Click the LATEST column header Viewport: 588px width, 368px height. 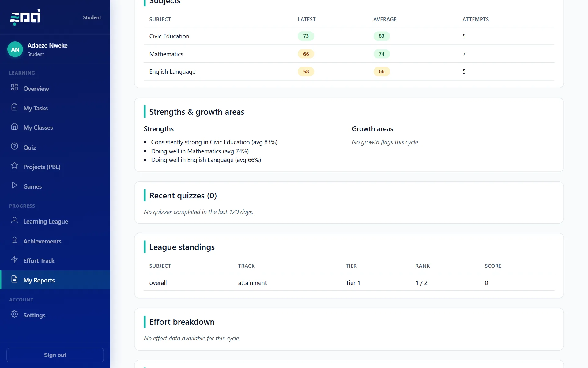(307, 19)
